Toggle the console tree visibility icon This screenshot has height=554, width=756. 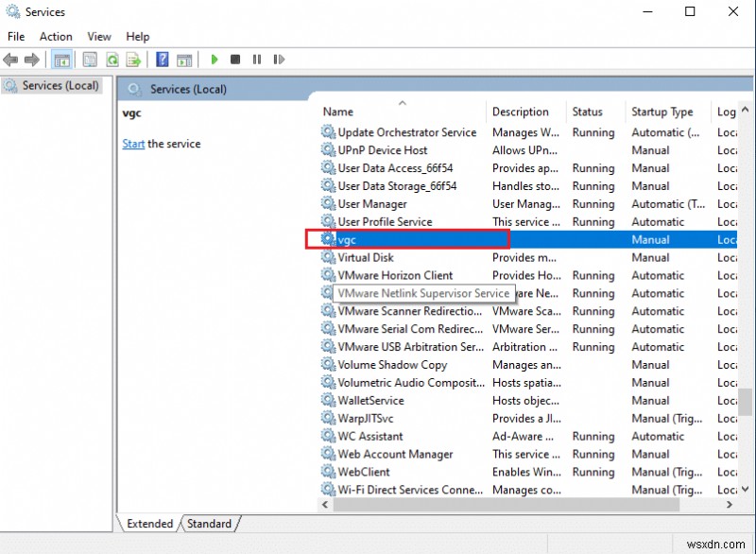pos(60,60)
